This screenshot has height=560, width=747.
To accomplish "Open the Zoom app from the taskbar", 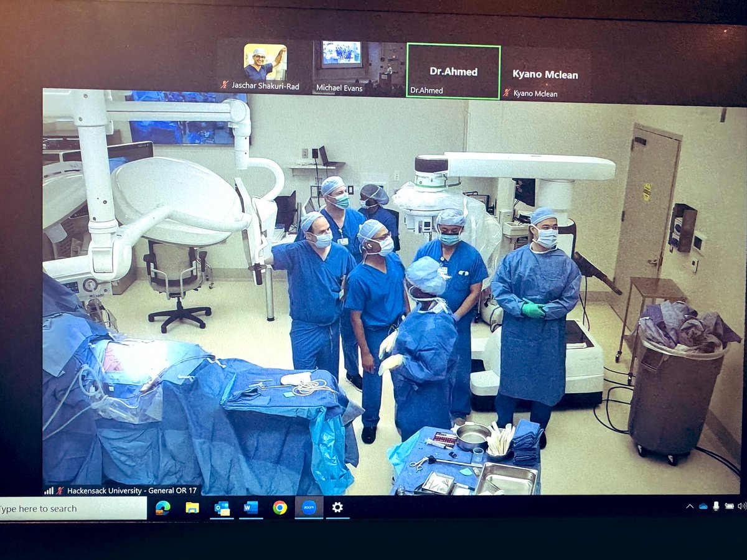I will 310,508.
